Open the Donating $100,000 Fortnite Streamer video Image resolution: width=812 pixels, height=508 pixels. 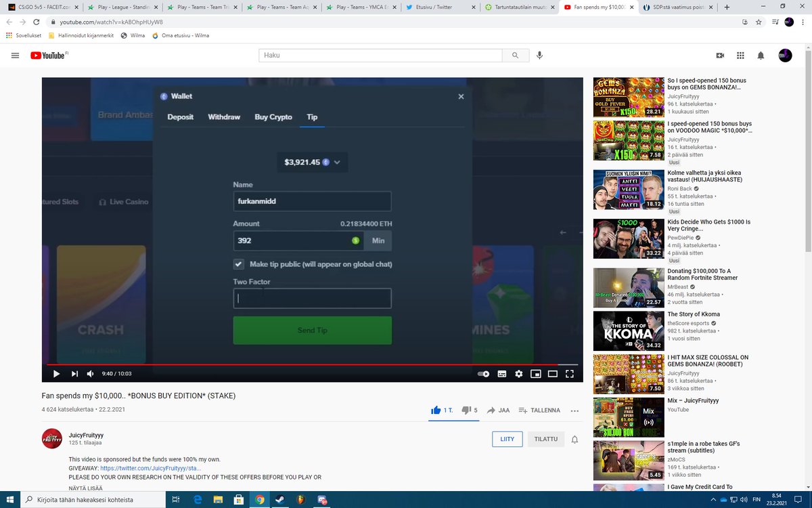629,288
